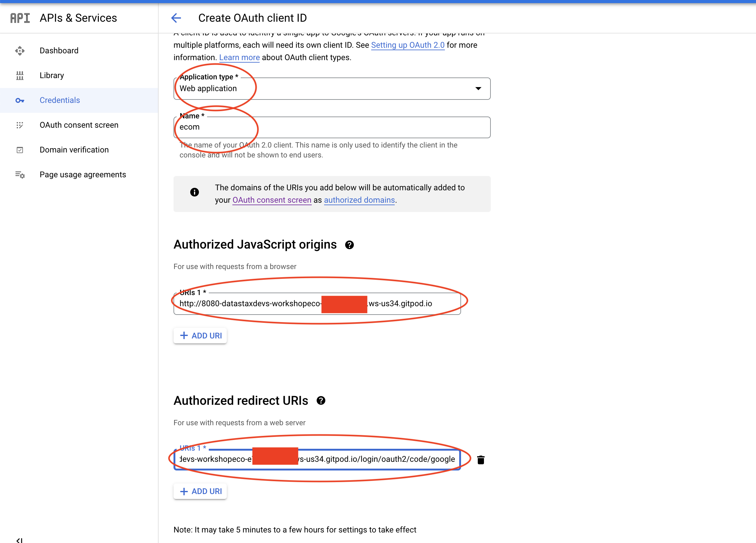756x543 pixels.
Task: Collapse the sidebar navigation panel
Action: tap(19, 540)
